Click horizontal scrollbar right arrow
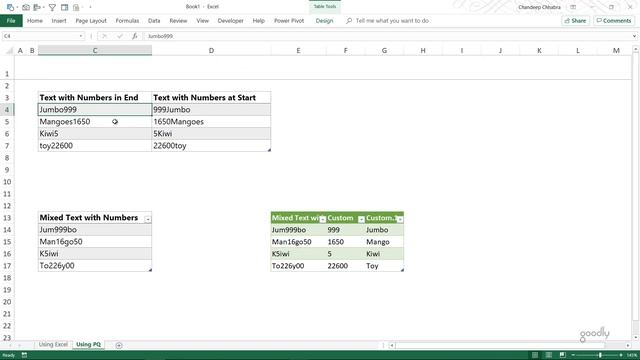This screenshot has height=360, width=640. pos(628,346)
